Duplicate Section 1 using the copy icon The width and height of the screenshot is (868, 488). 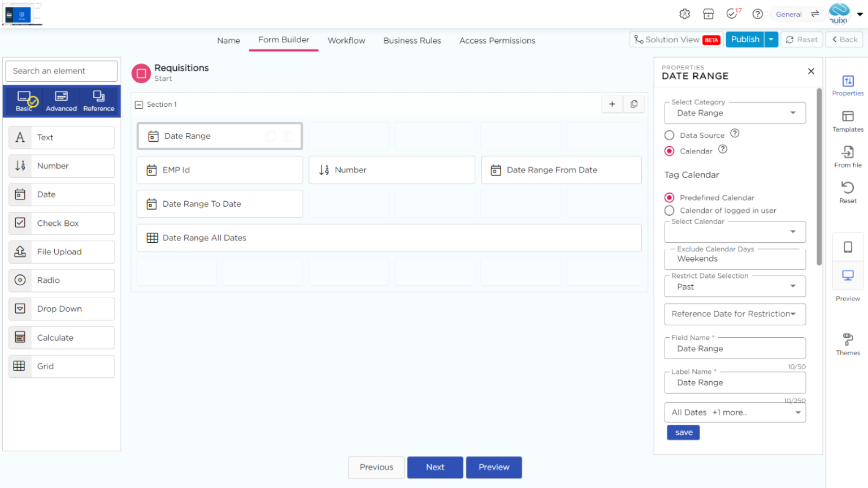633,104
